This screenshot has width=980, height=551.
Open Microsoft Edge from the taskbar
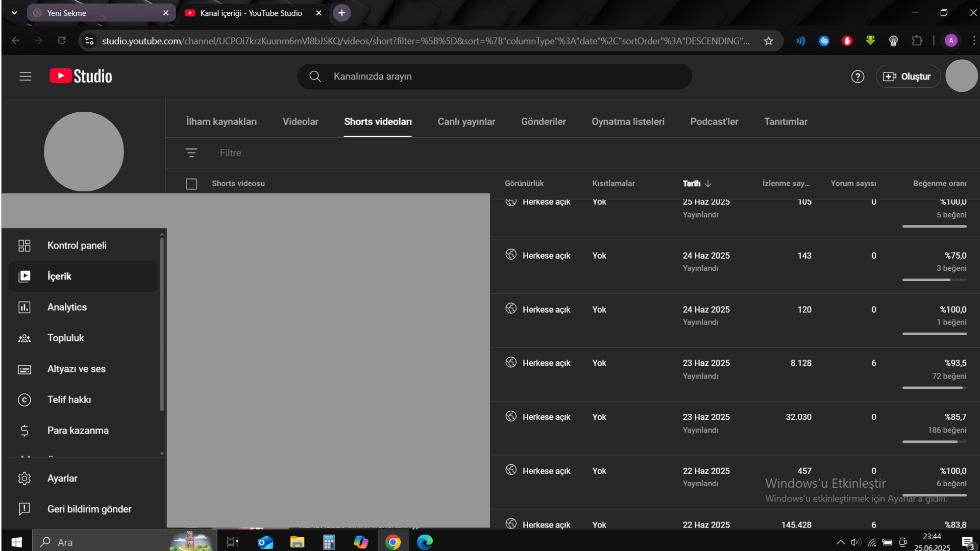pyautogui.click(x=425, y=542)
